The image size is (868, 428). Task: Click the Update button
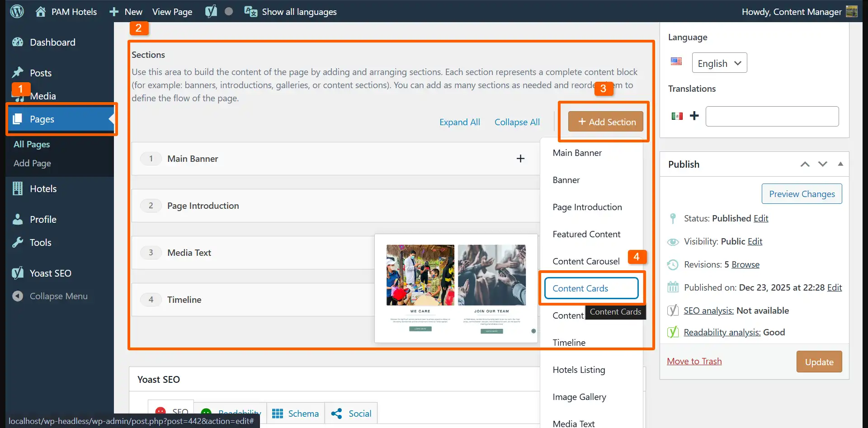click(818, 362)
